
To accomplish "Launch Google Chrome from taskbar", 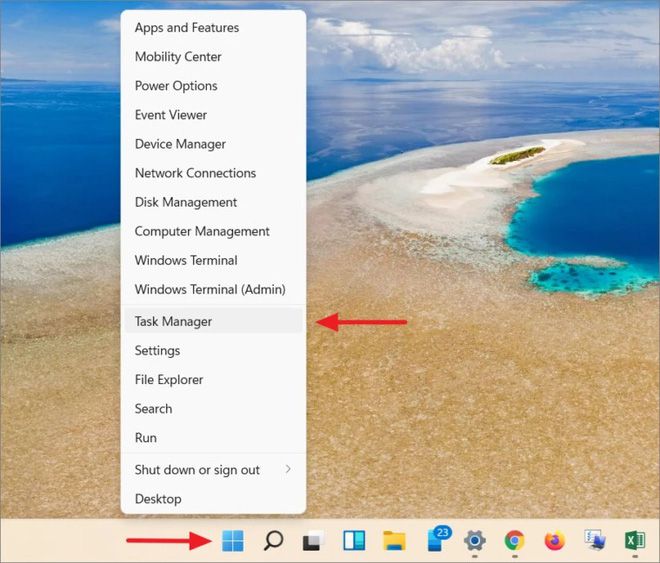I will coord(514,541).
